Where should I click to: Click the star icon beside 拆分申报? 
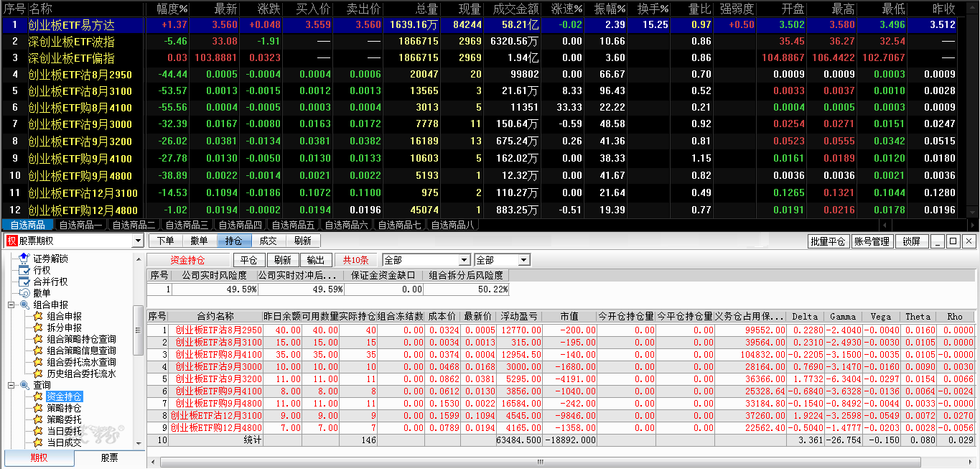[38, 328]
